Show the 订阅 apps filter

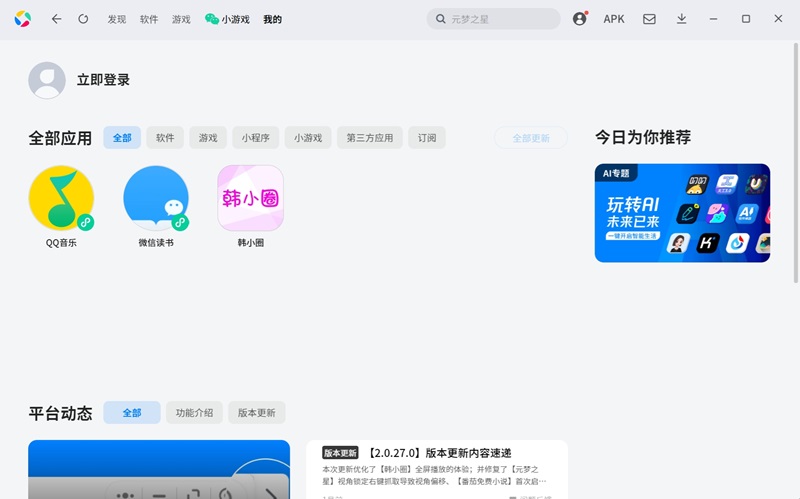coord(427,138)
